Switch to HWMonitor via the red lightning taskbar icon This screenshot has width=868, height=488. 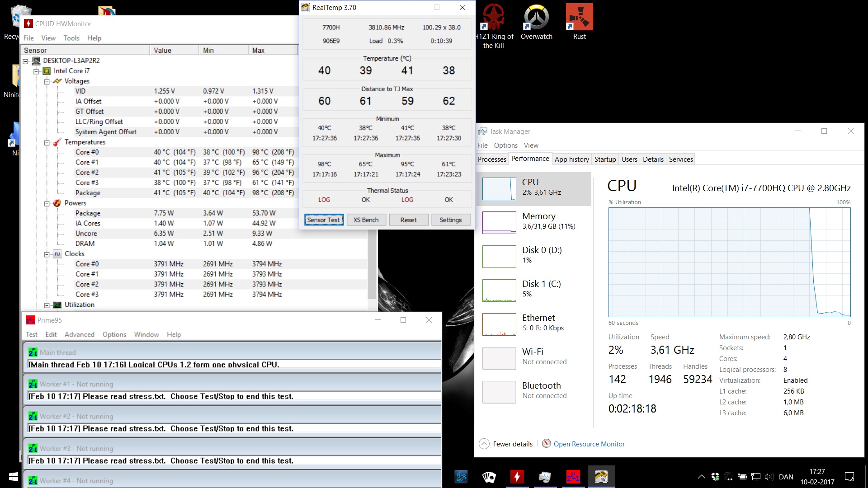[x=517, y=477]
